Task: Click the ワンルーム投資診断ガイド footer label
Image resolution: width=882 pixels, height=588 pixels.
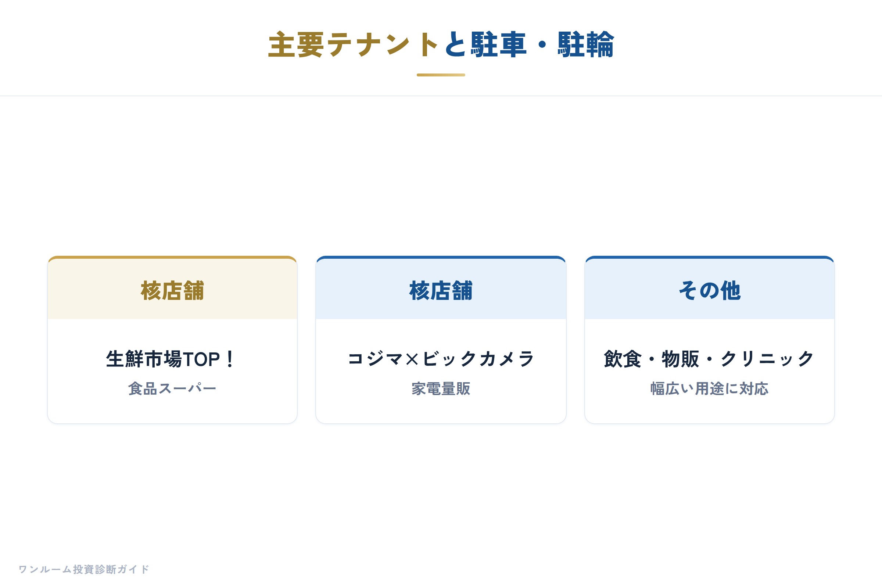Action: click(84, 569)
